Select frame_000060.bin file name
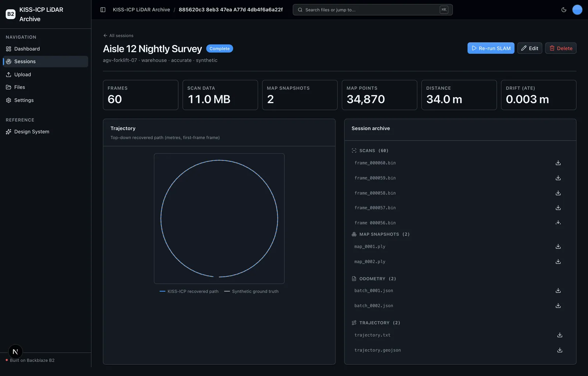Viewport: 588px width, 376px height. [375, 163]
